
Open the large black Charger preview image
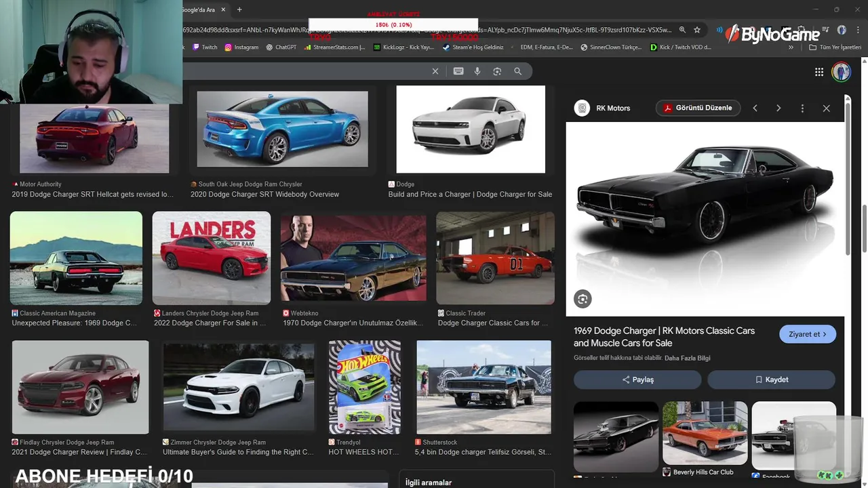705,219
